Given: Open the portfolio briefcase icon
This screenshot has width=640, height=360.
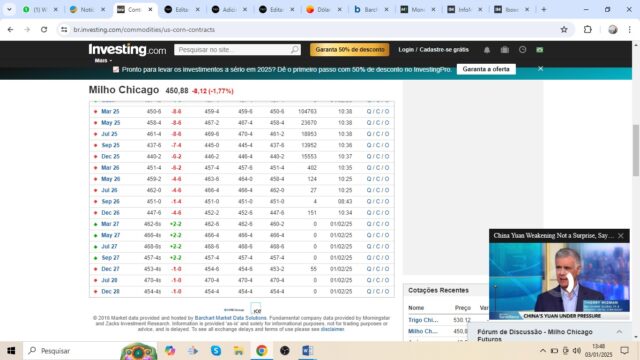Looking at the screenshot, I should [x=504, y=50].
